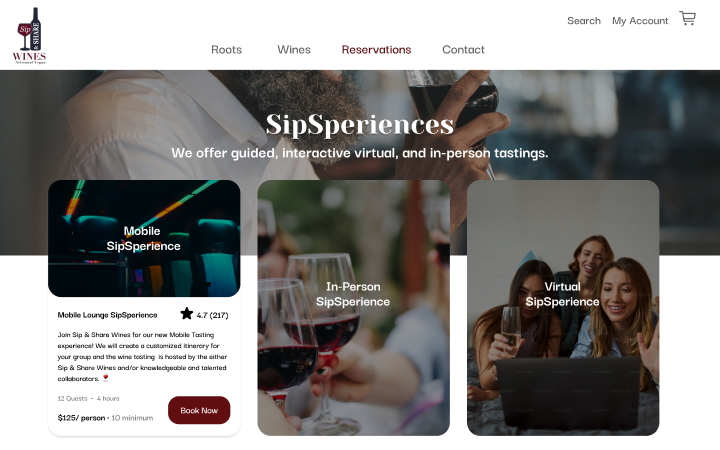This screenshot has height=450, width=720.
Task: Click the Mobile Lounge SipSperience title
Action: [x=107, y=315]
